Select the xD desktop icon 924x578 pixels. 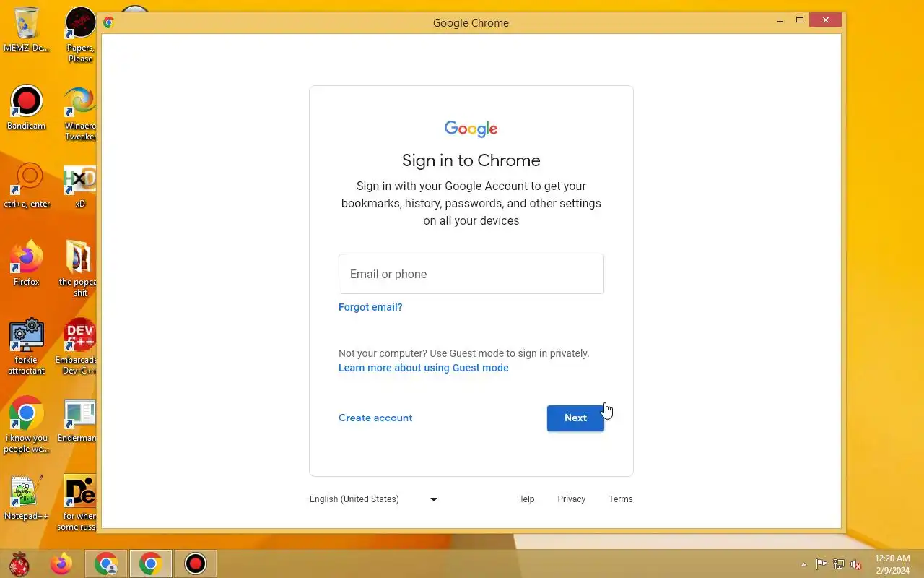pos(80,186)
